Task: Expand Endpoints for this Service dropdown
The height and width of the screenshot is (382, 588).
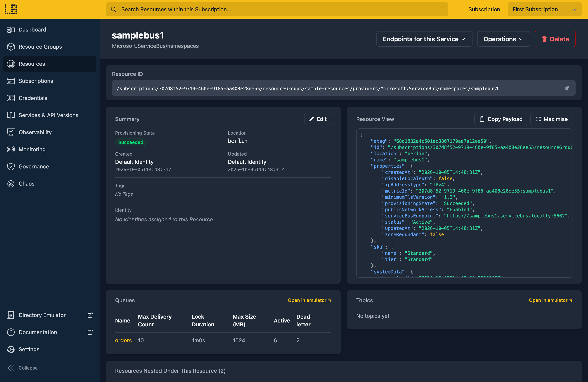Action: tap(424, 39)
